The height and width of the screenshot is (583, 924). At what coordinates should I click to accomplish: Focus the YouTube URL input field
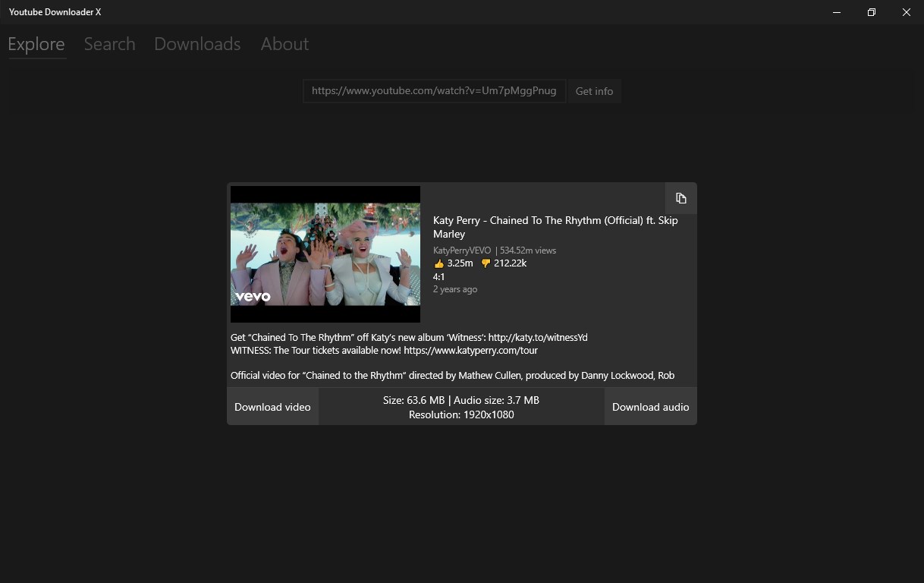[434, 91]
